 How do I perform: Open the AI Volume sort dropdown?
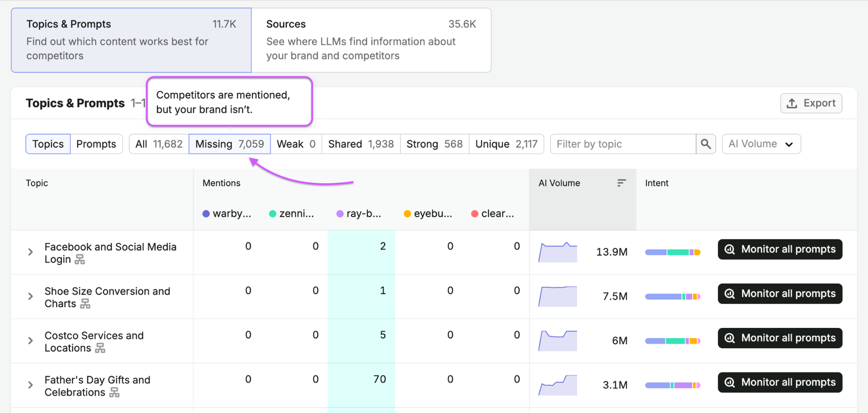click(x=761, y=144)
